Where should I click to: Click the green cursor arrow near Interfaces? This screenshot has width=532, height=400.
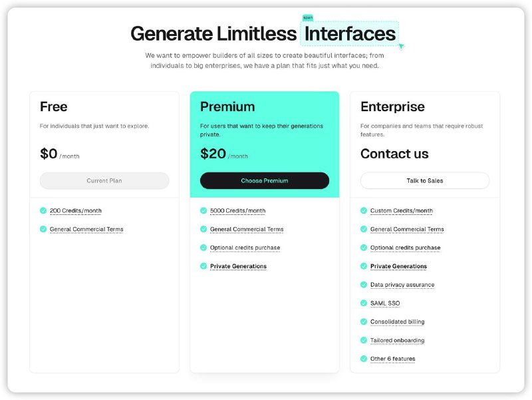tap(401, 46)
